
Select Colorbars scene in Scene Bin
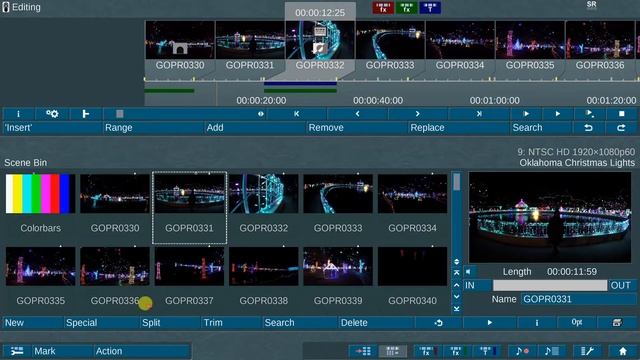pyautogui.click(x=40, y=203)
